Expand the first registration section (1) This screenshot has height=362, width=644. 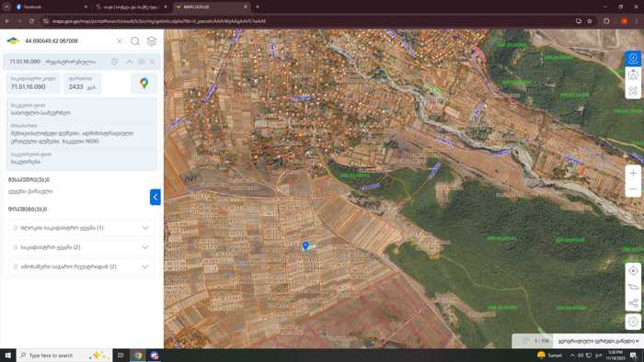pyautogui.click(x=81, y=228)
